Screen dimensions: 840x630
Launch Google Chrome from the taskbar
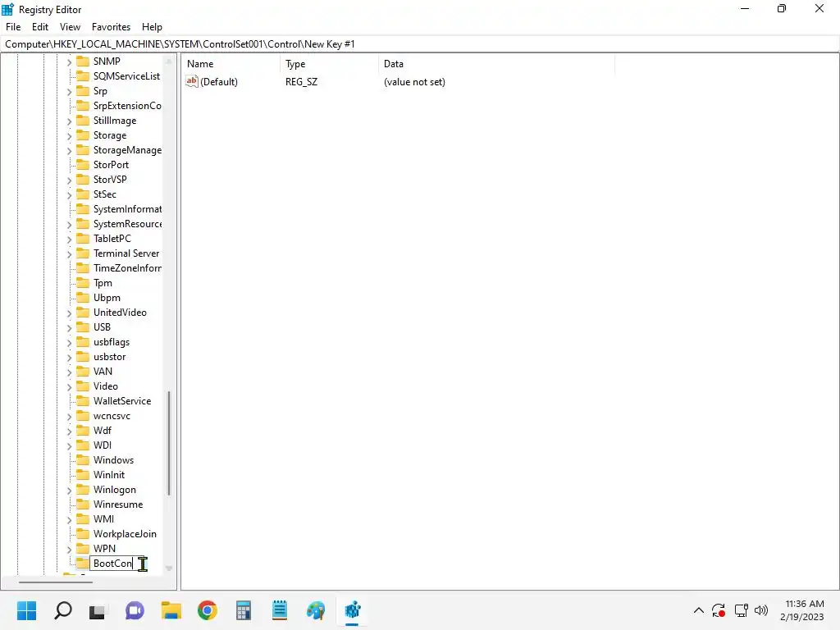[208, 610]
